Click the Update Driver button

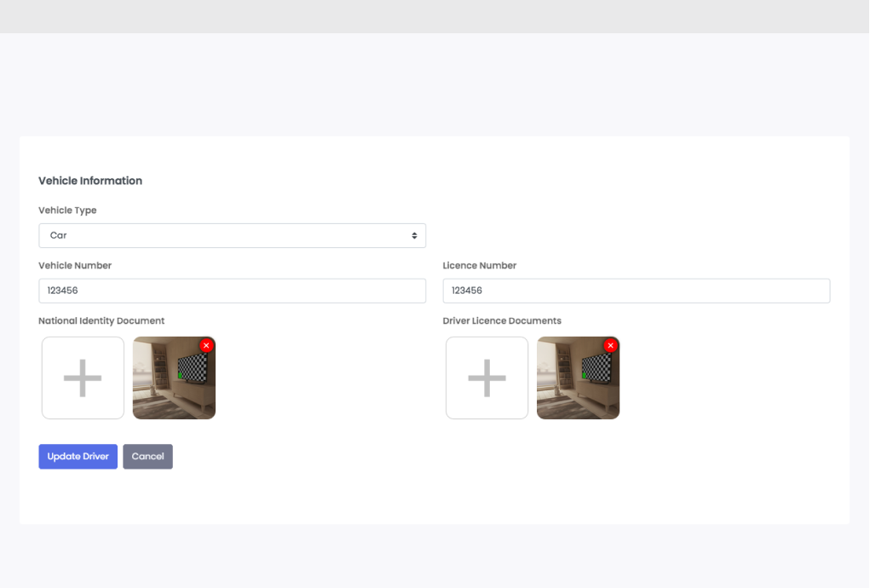pyautogui.click(x=78, y=457)
